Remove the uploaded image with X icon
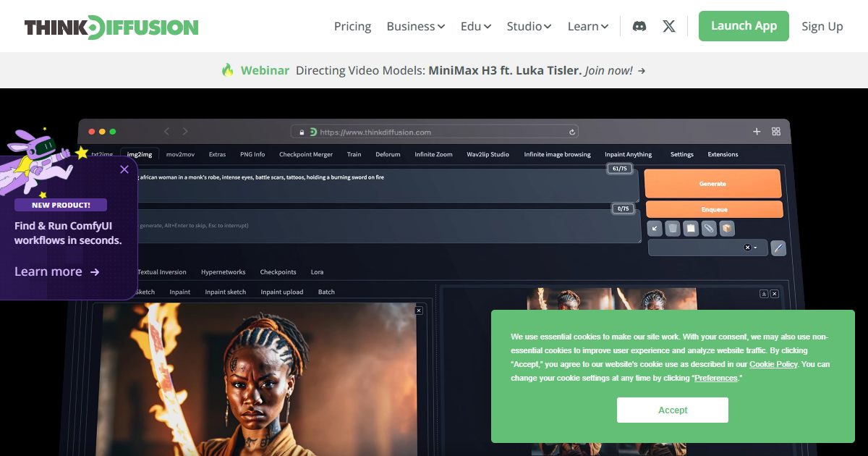868x456 pixels. (x=419, y=311)
